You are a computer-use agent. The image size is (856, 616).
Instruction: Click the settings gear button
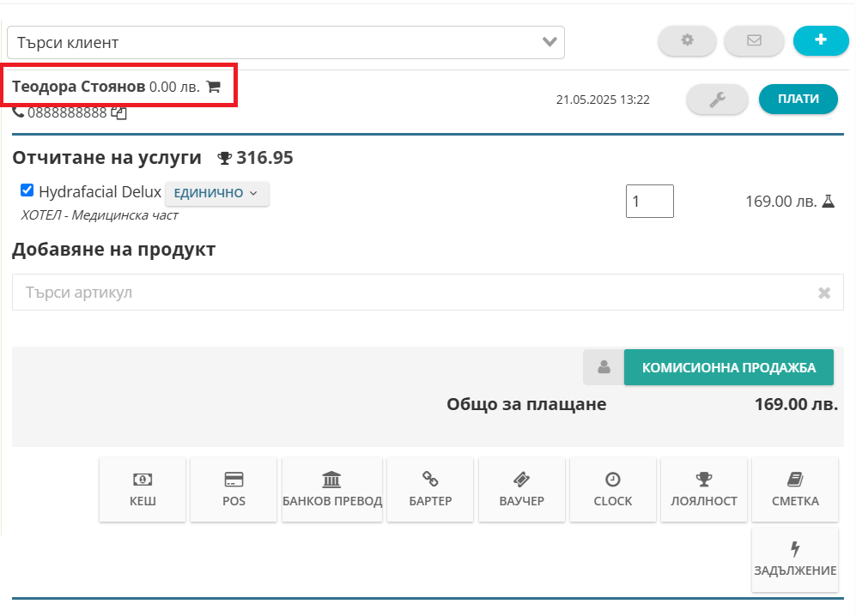point(687,40)
